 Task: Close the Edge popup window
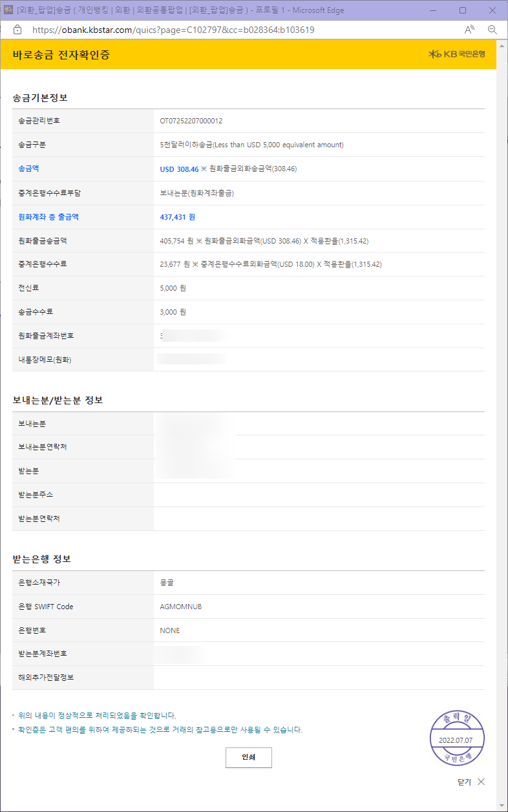(x=492, y=10)
